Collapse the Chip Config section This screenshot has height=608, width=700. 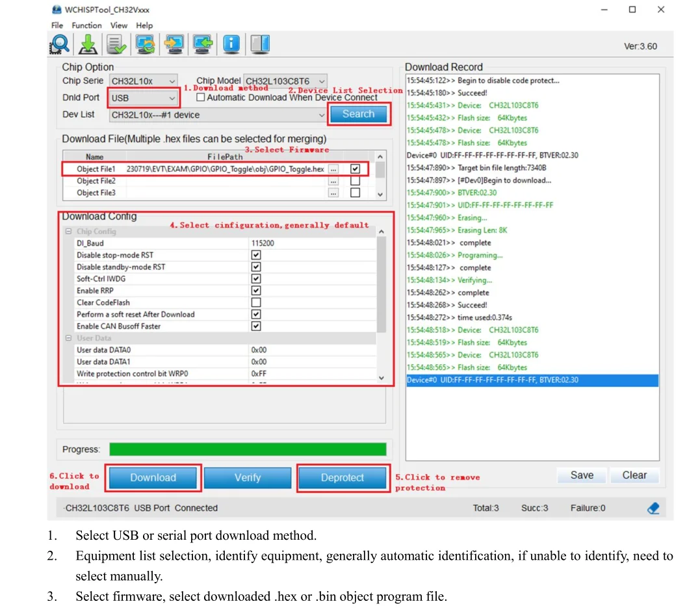point(68,231)
